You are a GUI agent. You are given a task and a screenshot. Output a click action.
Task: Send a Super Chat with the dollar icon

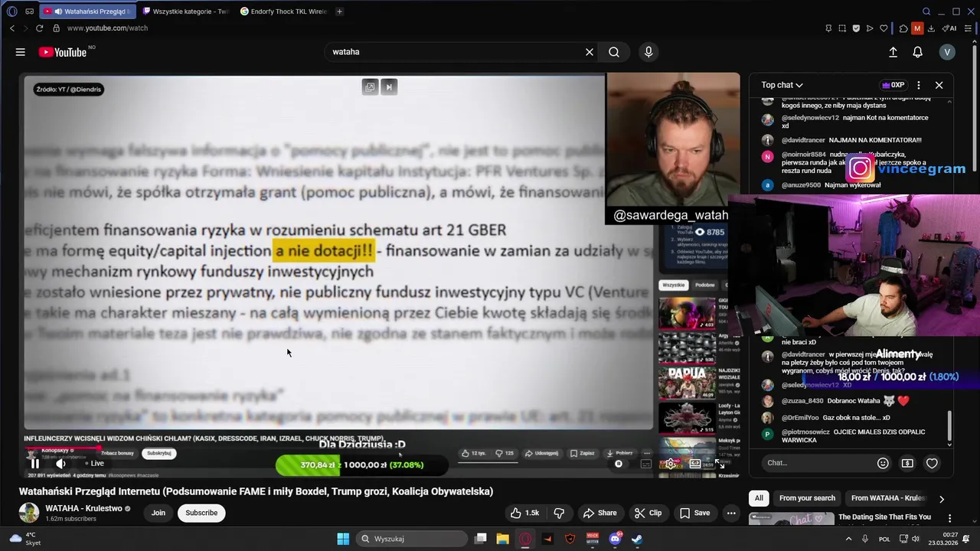tap(907, 463)
